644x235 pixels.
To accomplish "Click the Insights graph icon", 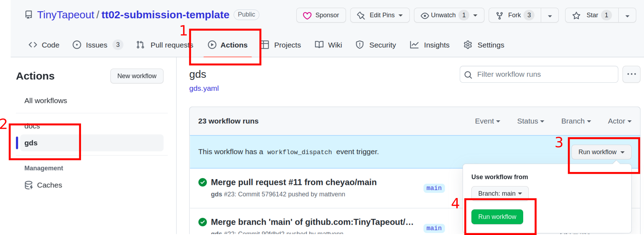I will tap(414, 45).
